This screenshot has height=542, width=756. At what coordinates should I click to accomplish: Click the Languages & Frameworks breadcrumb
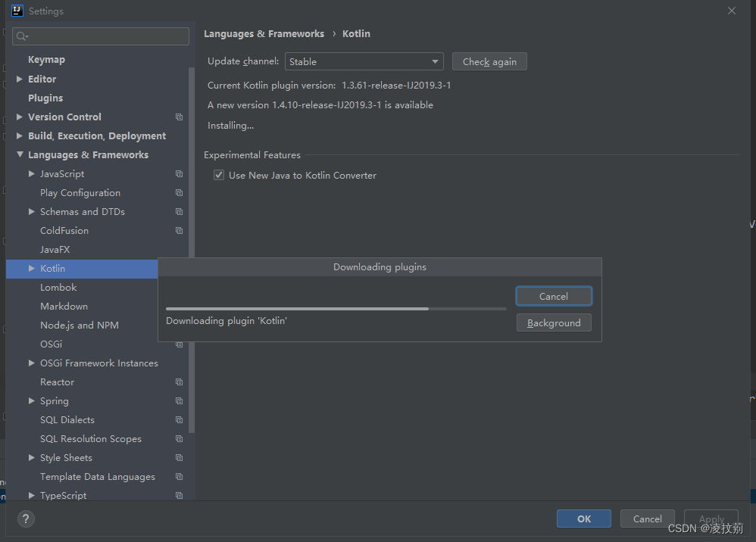[264, 34]
